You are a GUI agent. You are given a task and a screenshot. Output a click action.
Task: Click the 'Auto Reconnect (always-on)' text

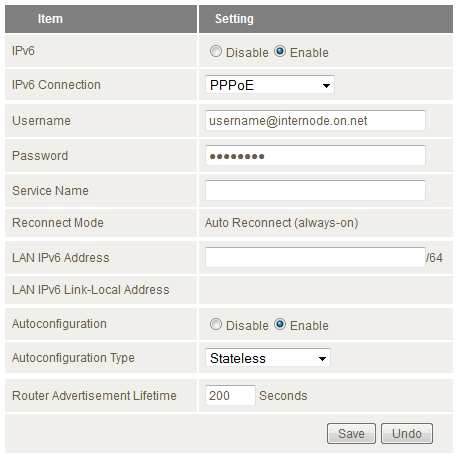[282, 223]
